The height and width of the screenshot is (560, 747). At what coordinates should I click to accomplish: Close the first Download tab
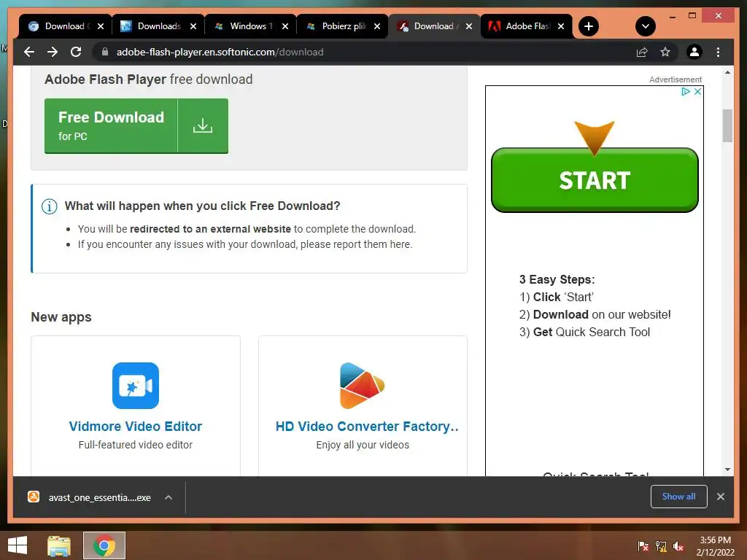(x=101, y=26)
